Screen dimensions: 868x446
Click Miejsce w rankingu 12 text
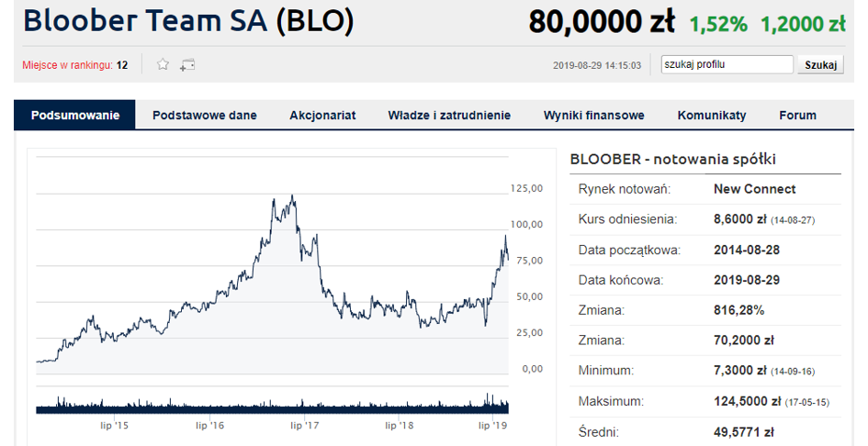pos(74,65)
